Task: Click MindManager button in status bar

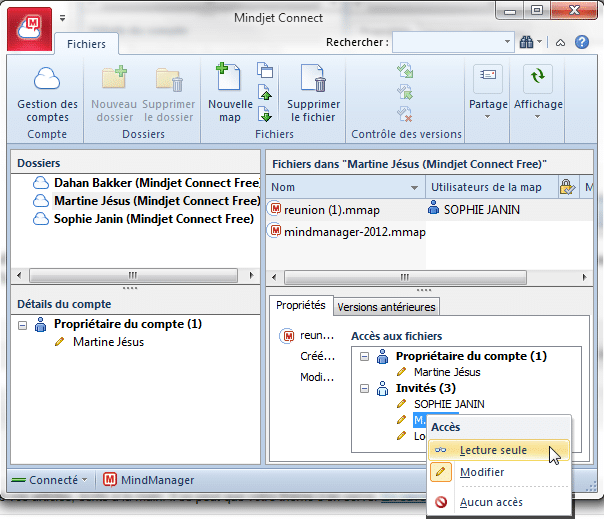Action: [x=149, y=480]
